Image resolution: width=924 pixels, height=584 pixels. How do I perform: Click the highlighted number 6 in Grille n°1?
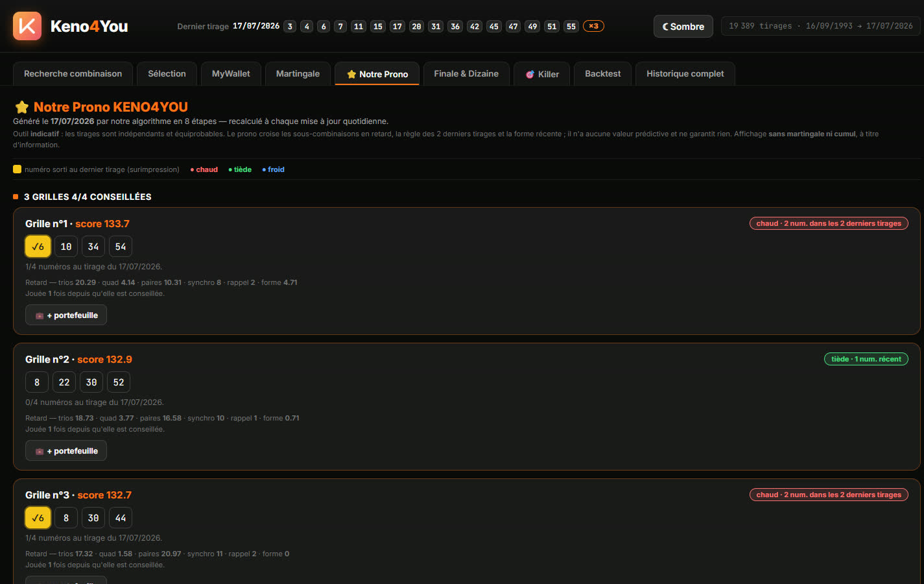point(38,247)
